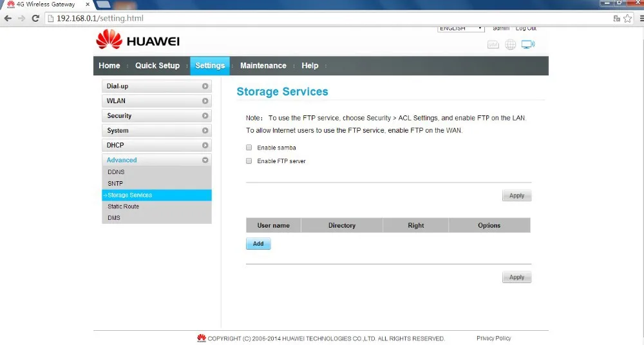Open the Quick Setup tab
This screenshot has height=345, width=644.
[x=157, y=66]
